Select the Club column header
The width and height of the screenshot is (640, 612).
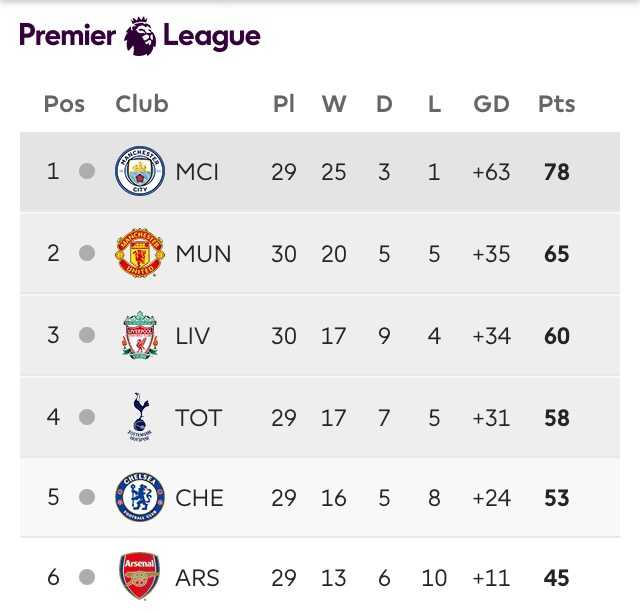point(142,103)
